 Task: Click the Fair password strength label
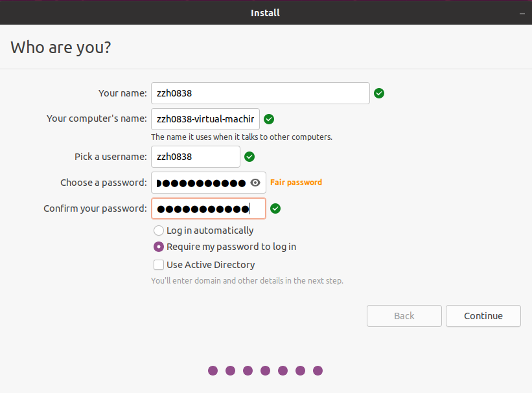pyautogui.click(x=296, y=183)
